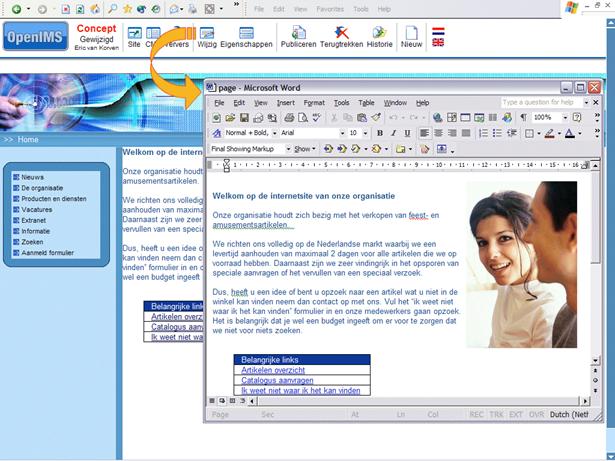This screenshot has width=615, height=461.
Task: Click the browser Back button
Action: (16, 9)
